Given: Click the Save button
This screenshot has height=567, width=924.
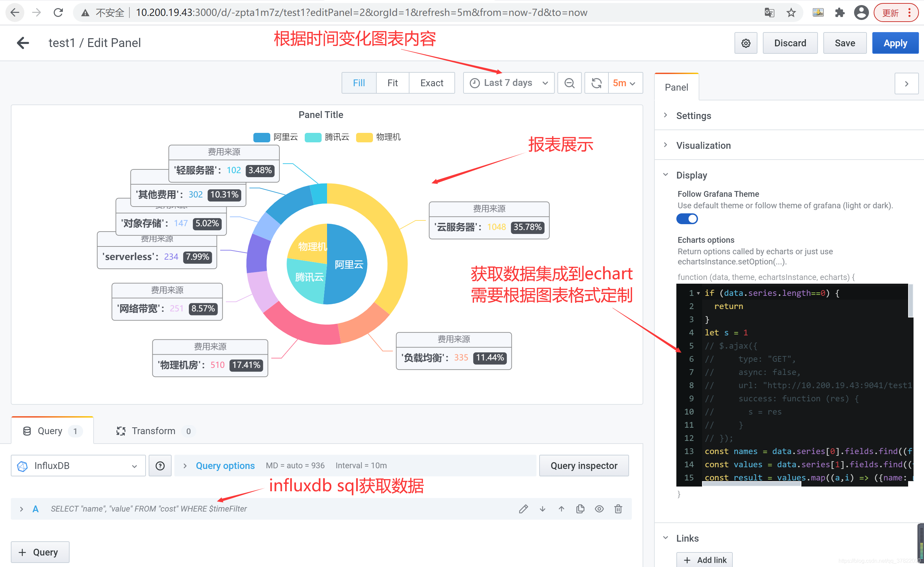Looking at the screenshot, I should pos(844,42).
